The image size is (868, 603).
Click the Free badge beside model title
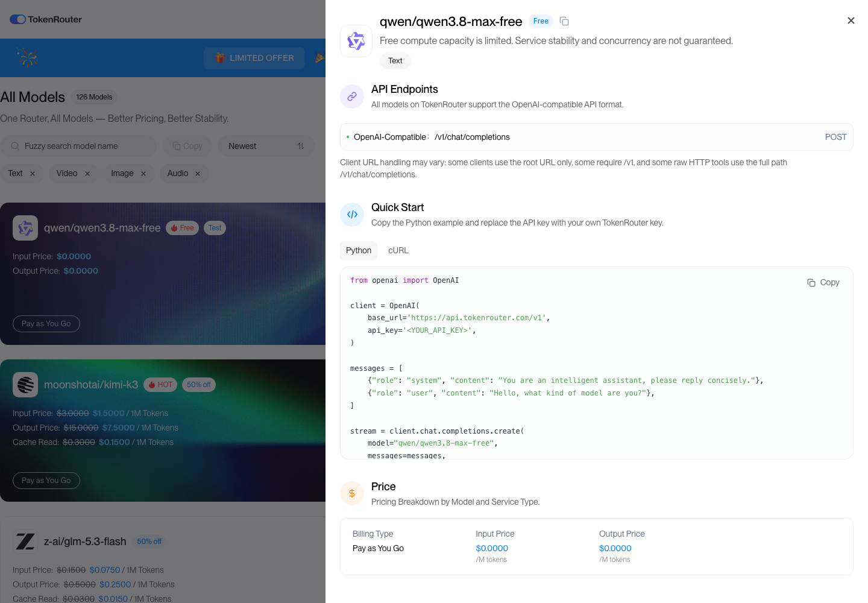click(541, 21)
